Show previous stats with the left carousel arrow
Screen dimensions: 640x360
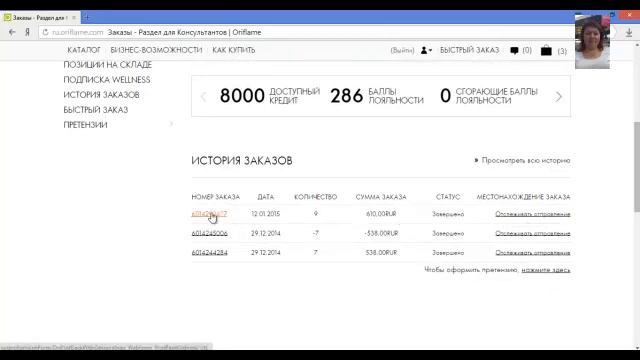pyautogui.click(x=203, y=97)
